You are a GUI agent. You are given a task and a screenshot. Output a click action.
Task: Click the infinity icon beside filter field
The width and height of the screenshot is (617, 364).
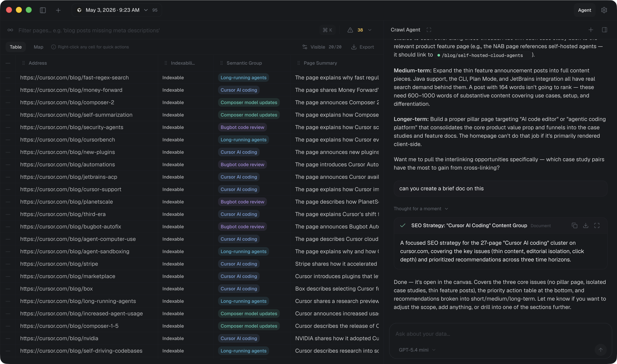(x=10, y=30)
